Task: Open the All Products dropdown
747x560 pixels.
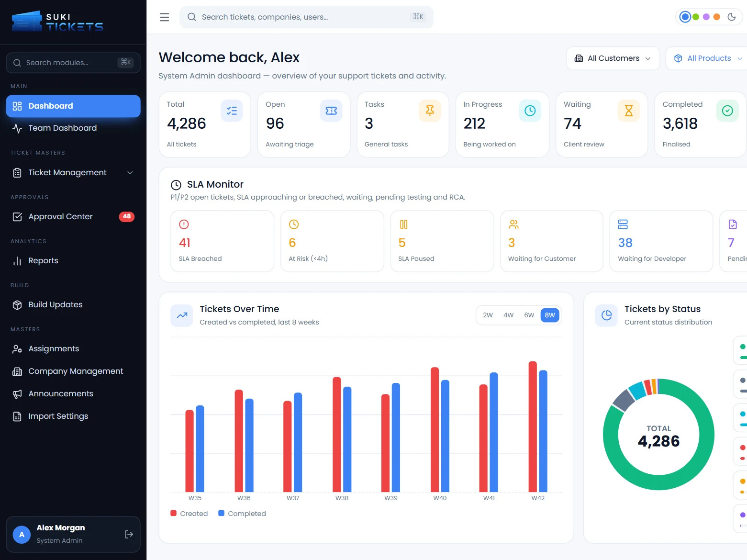Action: [x=706, y=58]
